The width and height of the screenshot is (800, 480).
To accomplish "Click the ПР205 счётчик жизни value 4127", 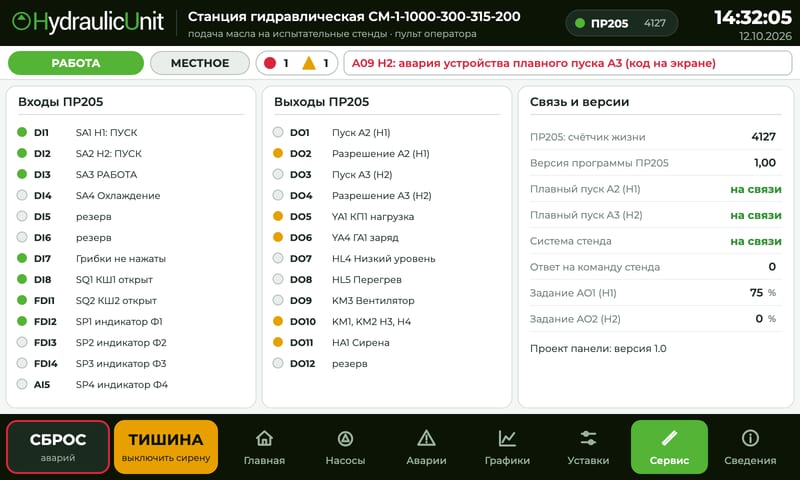I will (763, 137).
